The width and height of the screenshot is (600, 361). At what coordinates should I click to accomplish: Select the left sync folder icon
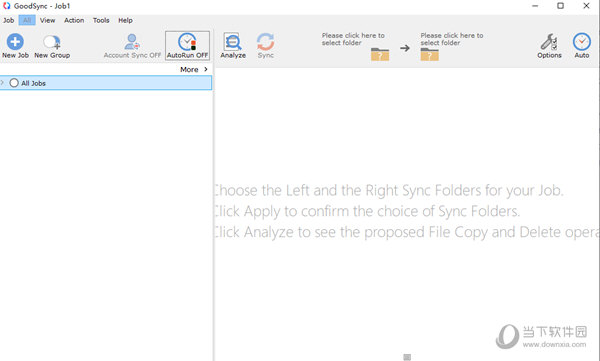[x=380, y=54]
